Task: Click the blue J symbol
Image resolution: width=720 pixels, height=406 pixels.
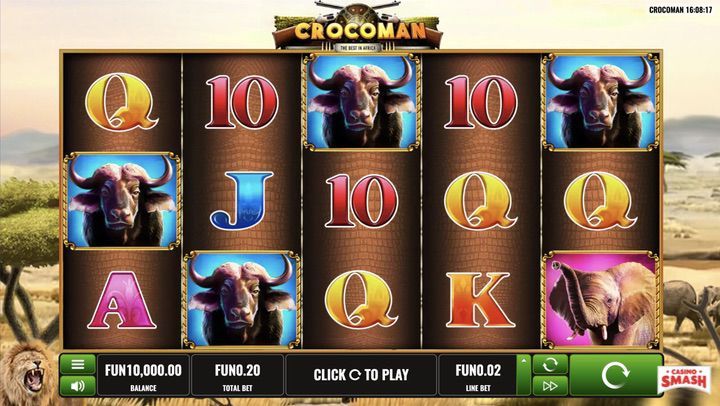Action: 242,200
